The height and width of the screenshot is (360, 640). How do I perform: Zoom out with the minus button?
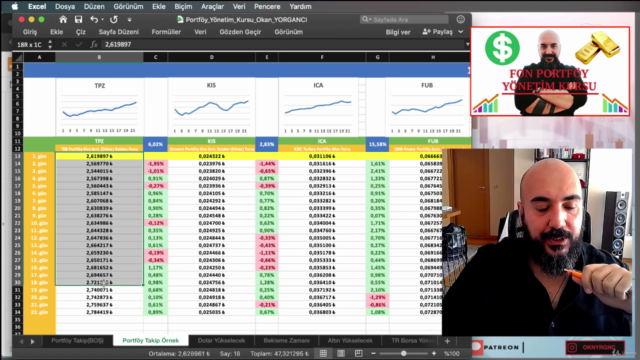tap(373, 353)
